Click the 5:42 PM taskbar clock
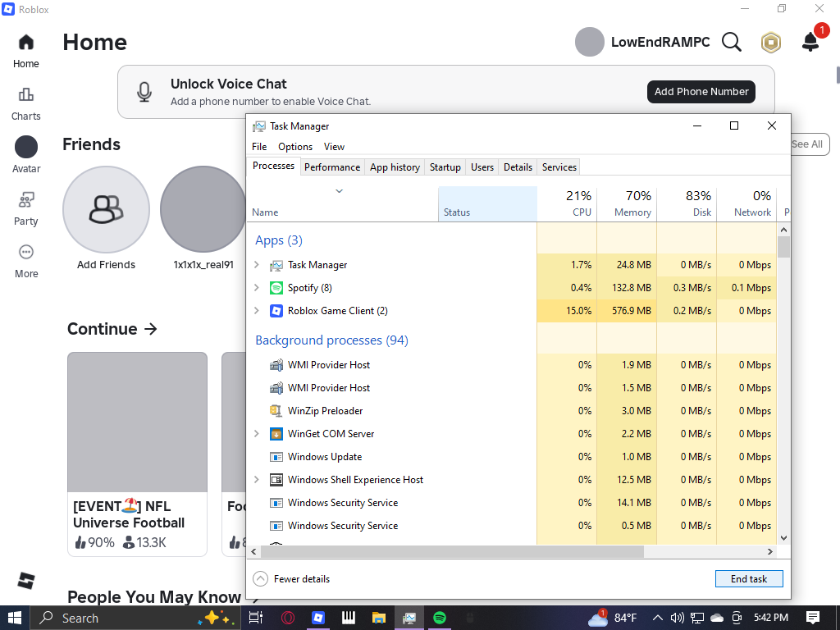Viewport: 840px width, 630px height. pos(771,618)
